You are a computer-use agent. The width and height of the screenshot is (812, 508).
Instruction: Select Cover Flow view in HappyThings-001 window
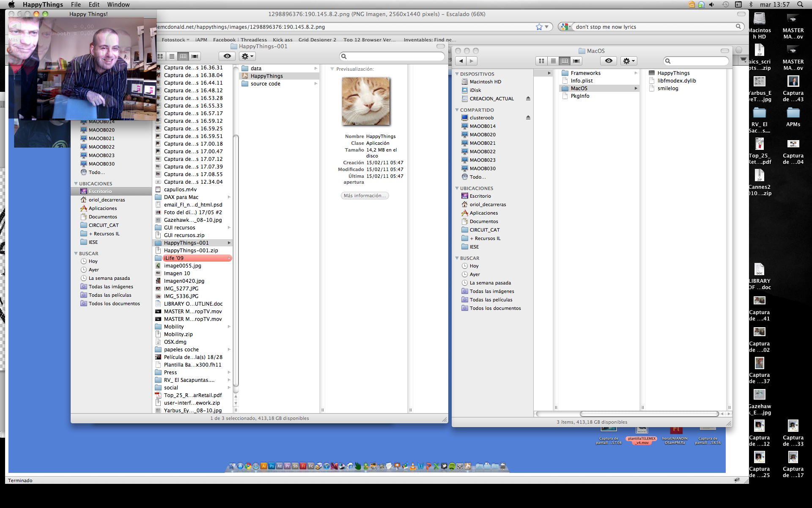tap(195, 56)
